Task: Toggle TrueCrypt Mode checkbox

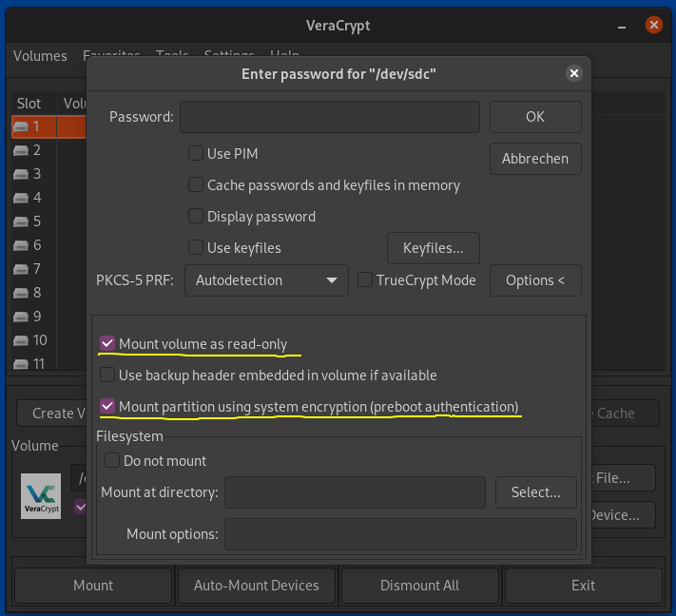Action: (x=365, y=279)
